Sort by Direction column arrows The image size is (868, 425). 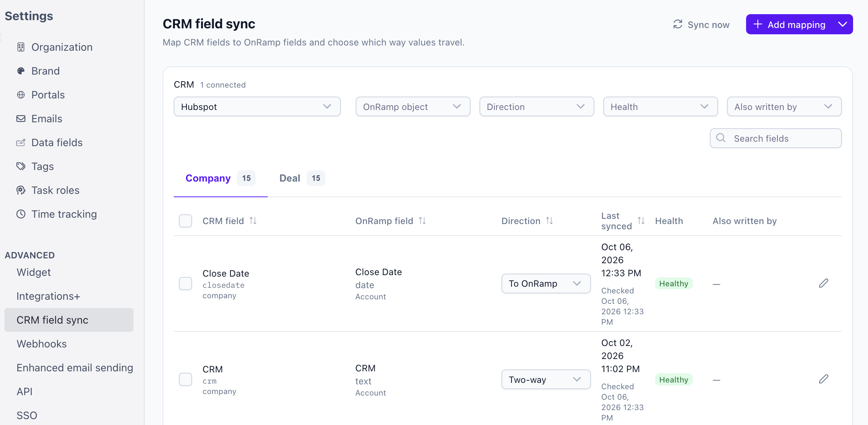(550, 221)
